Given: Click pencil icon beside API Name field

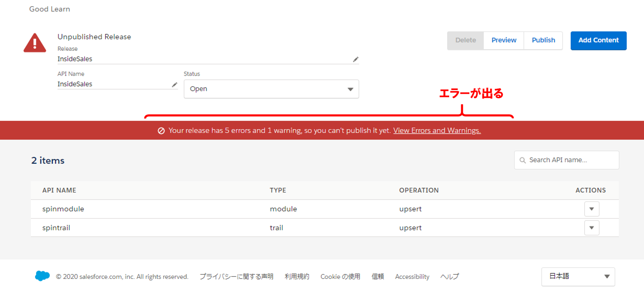Looking at the screenshot, I should click(x=174, y=85).
